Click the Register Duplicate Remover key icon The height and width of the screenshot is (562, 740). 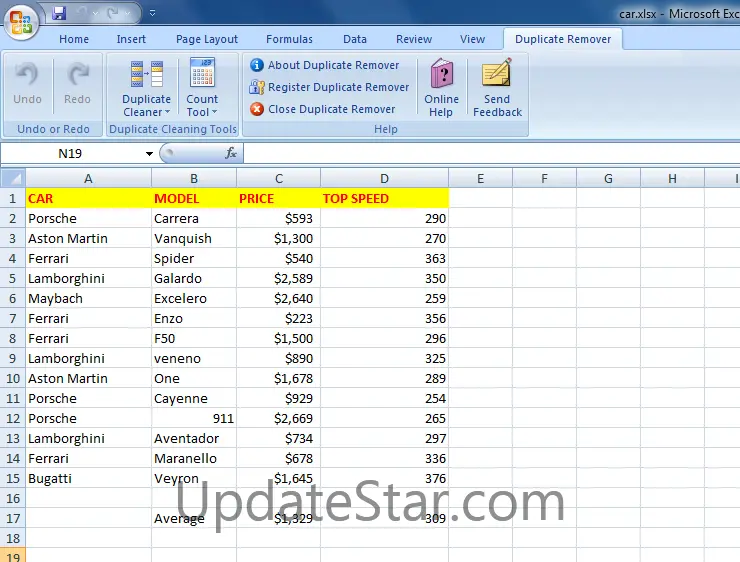[257, 87]
